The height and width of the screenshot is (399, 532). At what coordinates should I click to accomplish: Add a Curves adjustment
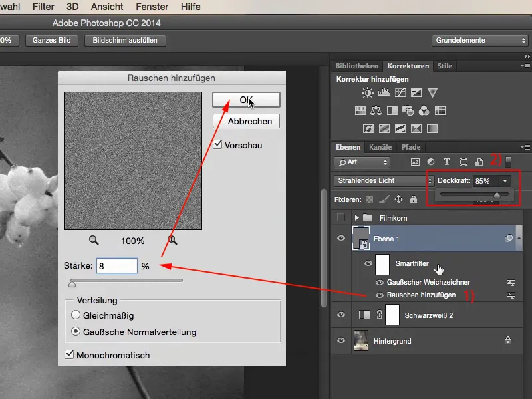[400, 92]
